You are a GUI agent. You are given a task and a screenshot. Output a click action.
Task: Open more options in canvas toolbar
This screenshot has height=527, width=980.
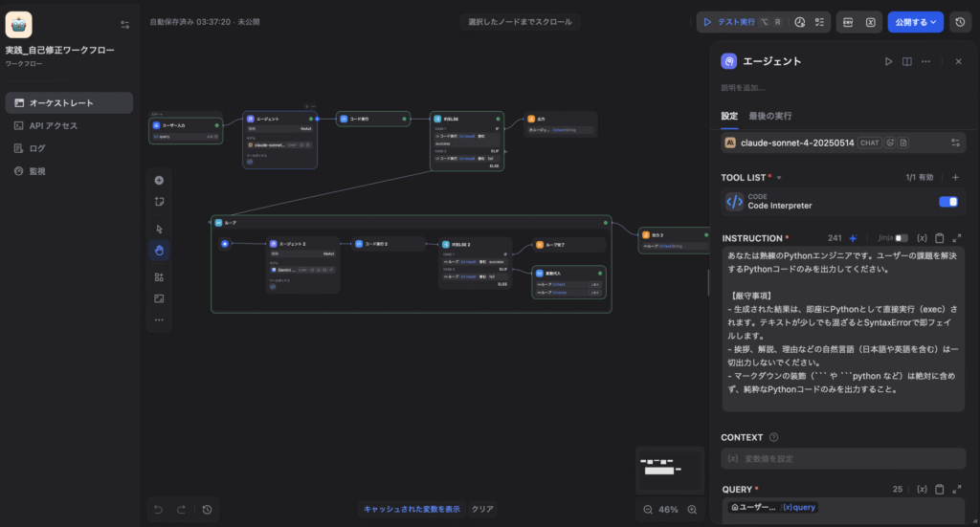click(160, 319)
